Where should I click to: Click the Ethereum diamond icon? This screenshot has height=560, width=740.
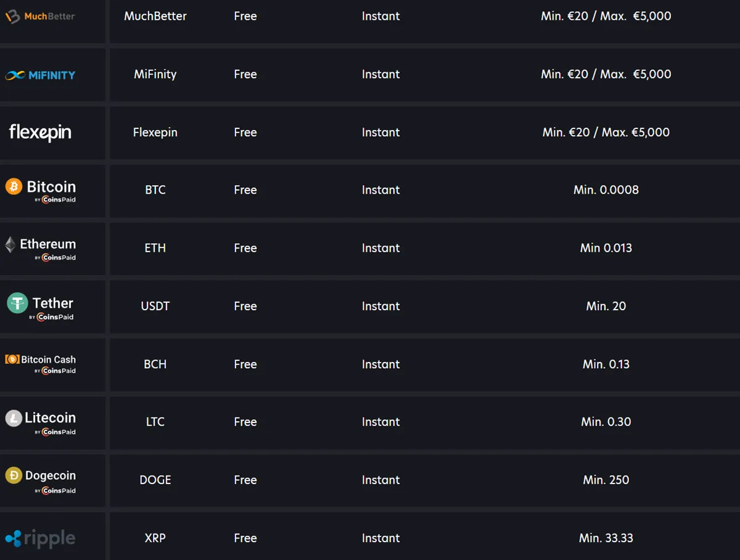click(x=10, y=245)
